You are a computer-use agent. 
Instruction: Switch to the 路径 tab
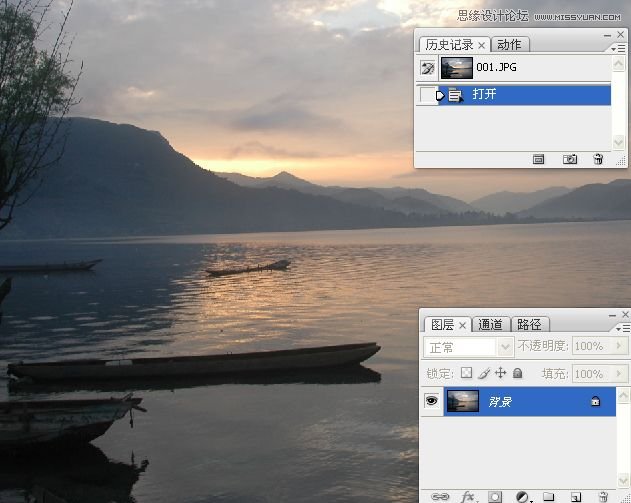point(529,324)
